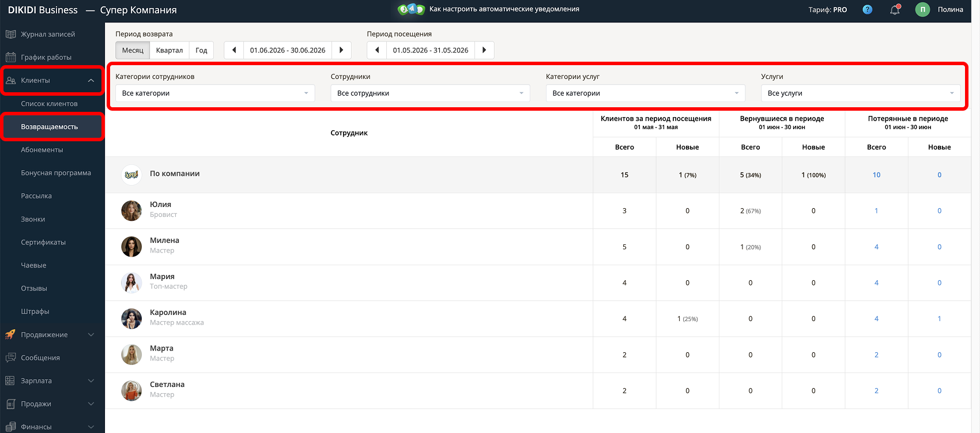Viewport: 980px width, 433px height.
Task: Open the График работы calendar icon
Action: (10, 57)
